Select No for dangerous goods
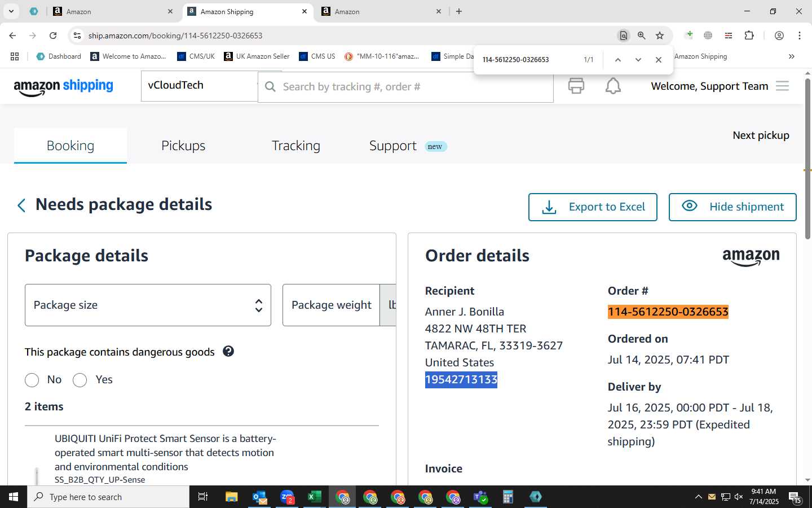Image resolution: width=812 pixels, height=508 pixels. coord(32,380)
